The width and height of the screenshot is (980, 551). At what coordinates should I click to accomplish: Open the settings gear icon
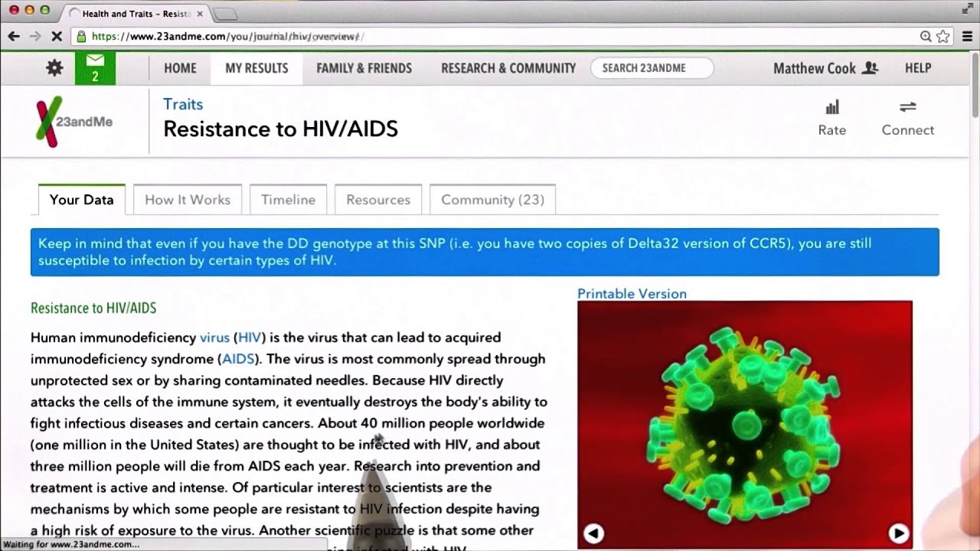54,67
